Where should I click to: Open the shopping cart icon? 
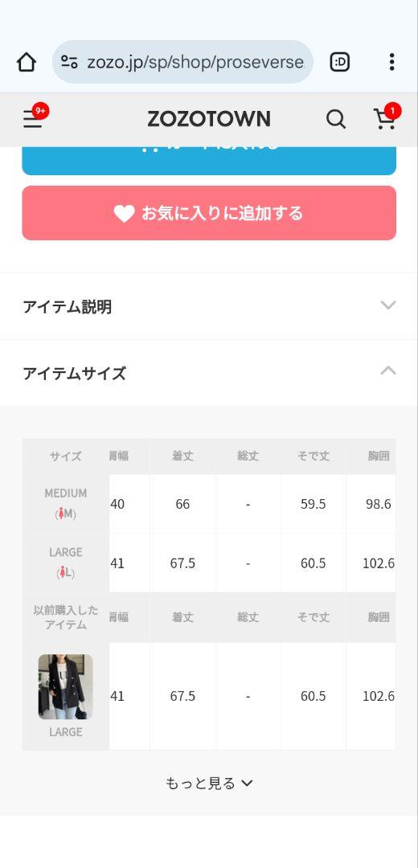tap(385, 118)
